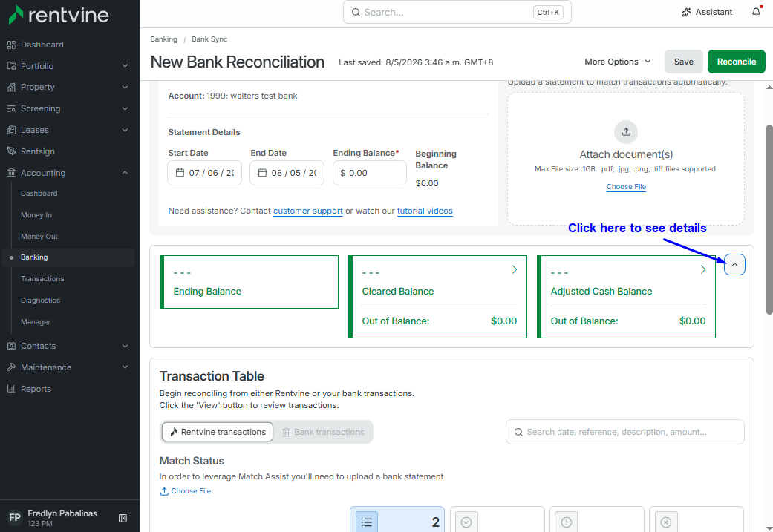Open the More Options dropdown
Screen dimensions: 773x532
pyautogui.click(x=618, y=62)
